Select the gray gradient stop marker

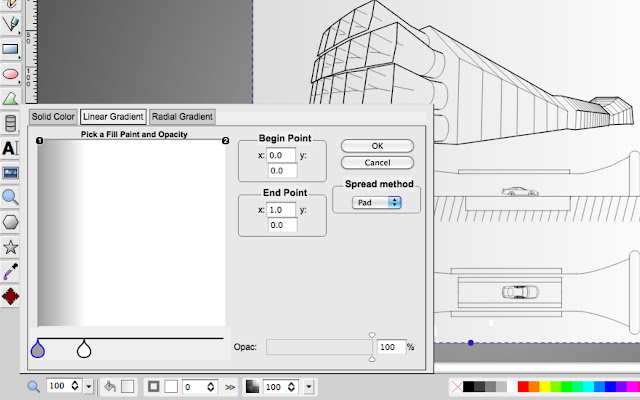(38, 349)
